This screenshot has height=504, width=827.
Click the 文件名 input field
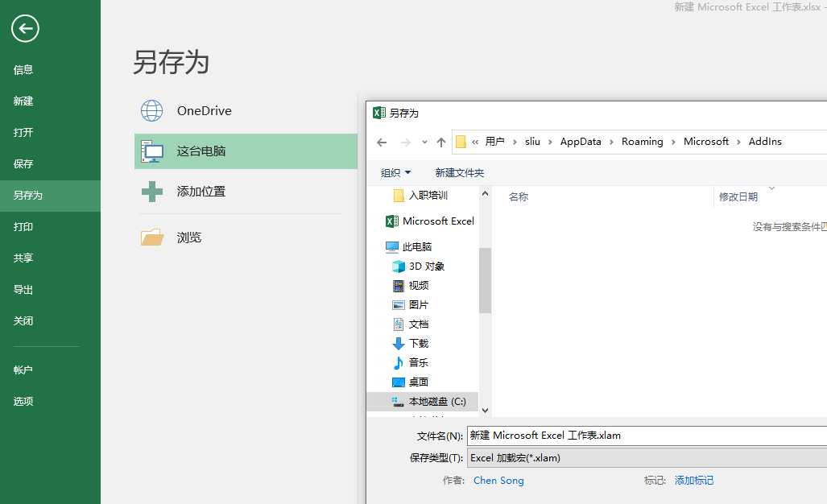647,436
